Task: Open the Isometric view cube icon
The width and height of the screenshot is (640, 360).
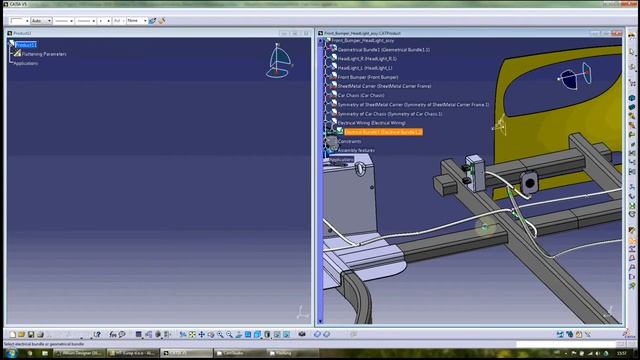Action: [257, 335]
